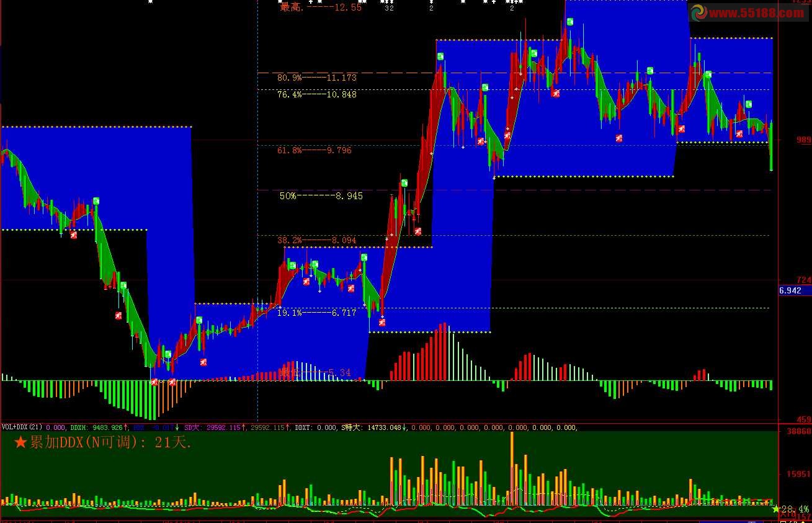Select the S特大 14733.048 value

click(x=373, y=427)
